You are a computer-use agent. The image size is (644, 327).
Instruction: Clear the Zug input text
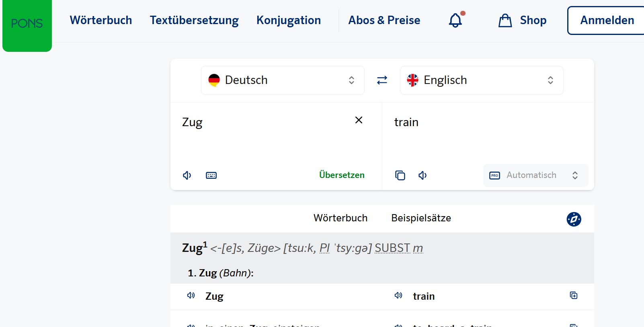click(x=359, y=120)
